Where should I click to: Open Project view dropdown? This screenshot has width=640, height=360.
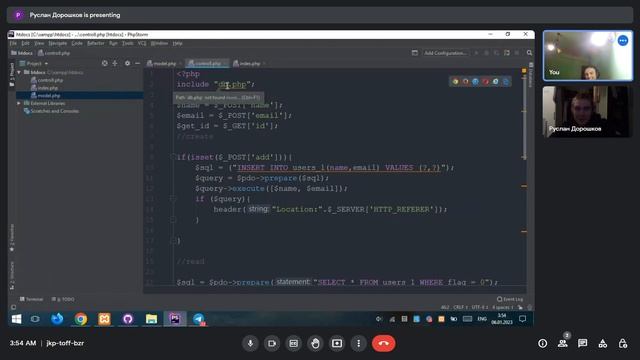click(34, 64)
